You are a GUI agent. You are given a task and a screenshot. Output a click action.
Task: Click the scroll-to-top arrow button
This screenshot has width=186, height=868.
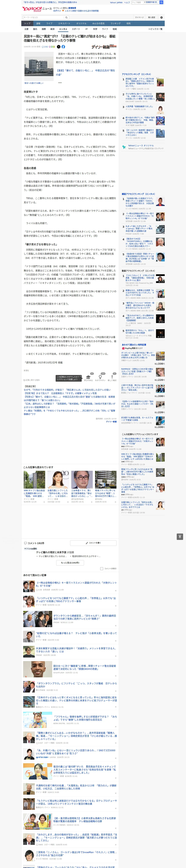pyautogui.click(x=180, y=536)
